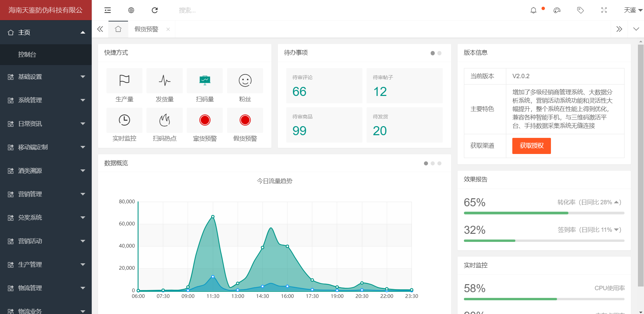Expand the 酒类溯源 sidebar menu

(x=46, y=171)
